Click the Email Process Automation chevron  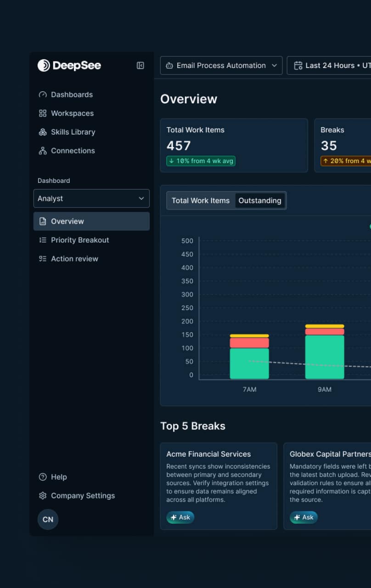[274, 66]
